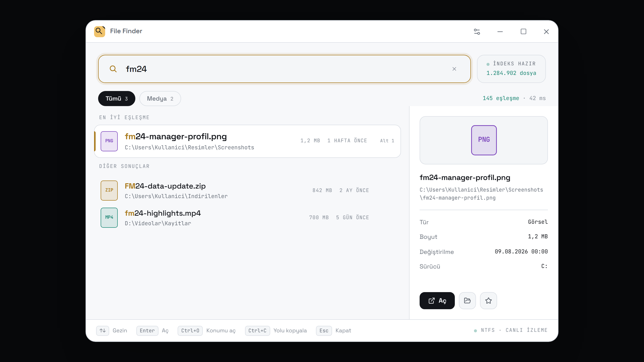The height and width of the screenshot is (362, 644).
Task: Click the ZIP icon of FM24-data-update.zip
Action: pos(109,190)
